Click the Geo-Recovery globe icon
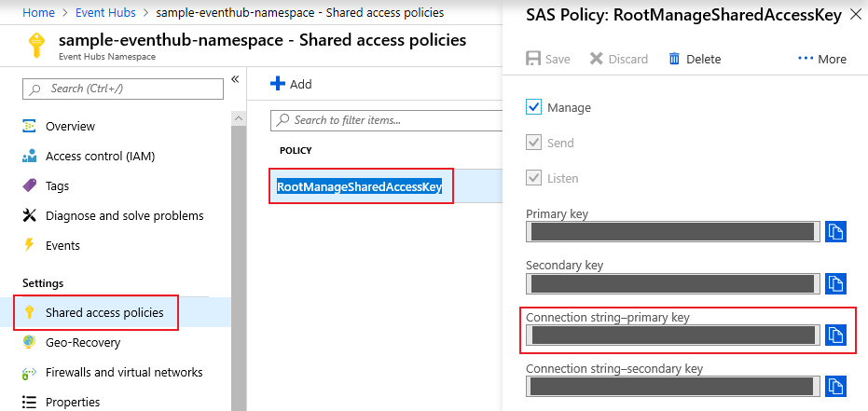 tap(29, 342)
